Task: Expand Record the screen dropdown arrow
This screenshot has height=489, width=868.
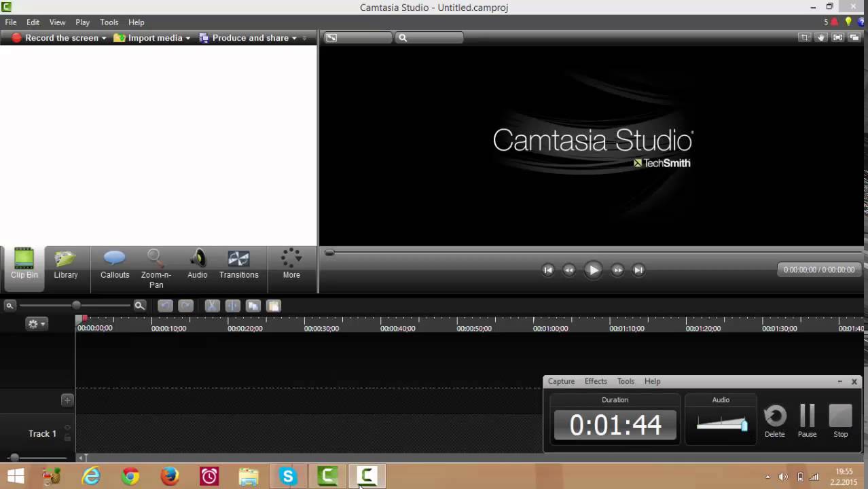Action: pos(104,38)
